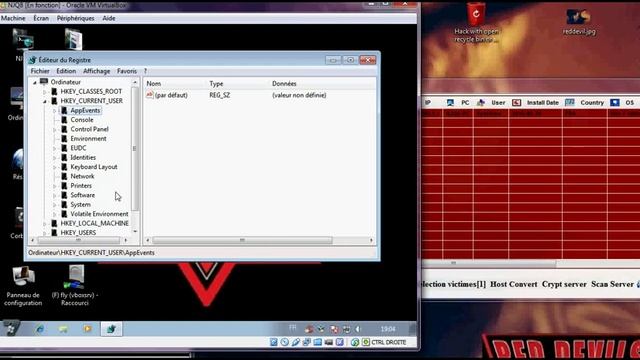Click the Red Devil list horizontal scrollbar

point(489,263)
